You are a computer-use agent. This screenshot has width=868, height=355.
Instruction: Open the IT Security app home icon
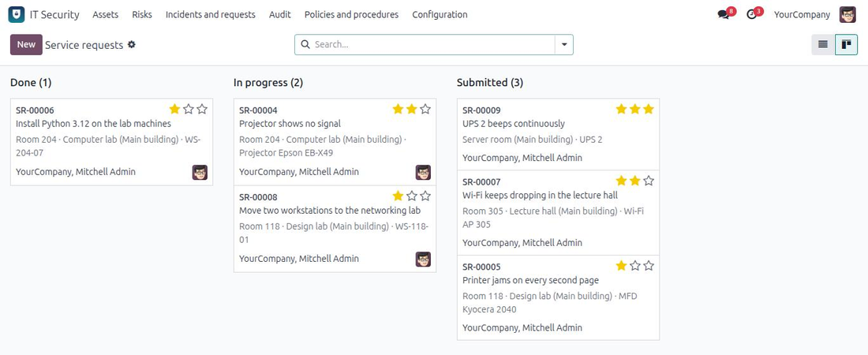pyautogui.click(x=17, y=14)
